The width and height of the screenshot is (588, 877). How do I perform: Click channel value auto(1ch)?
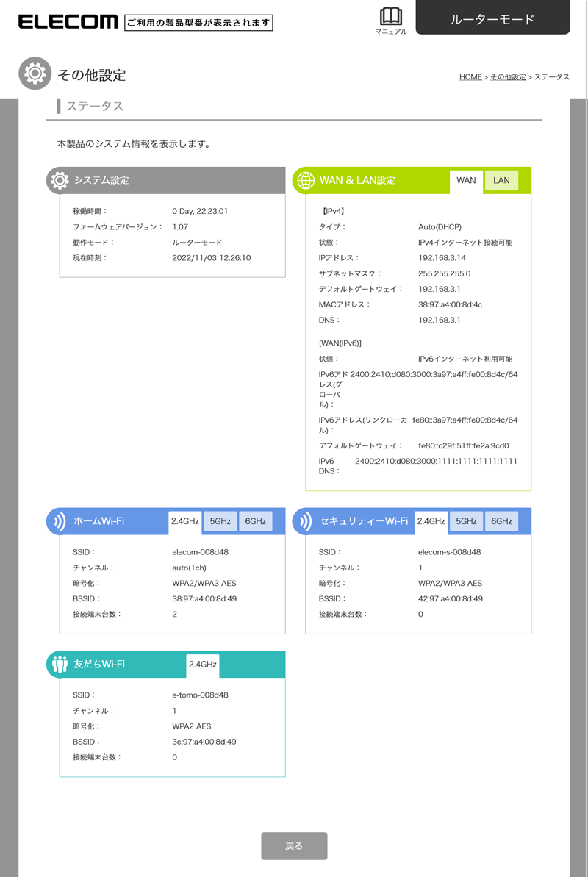click(x=189, y=568)
